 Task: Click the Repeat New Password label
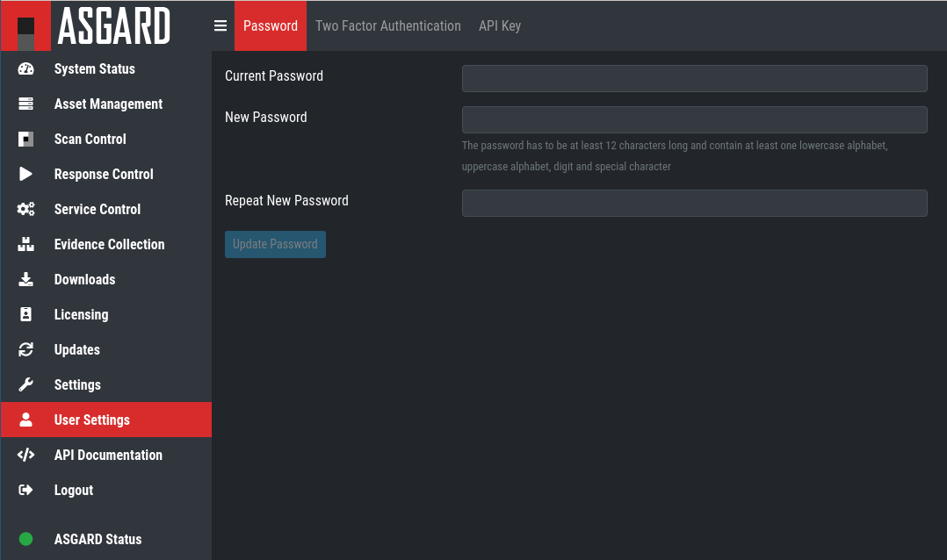287,200
